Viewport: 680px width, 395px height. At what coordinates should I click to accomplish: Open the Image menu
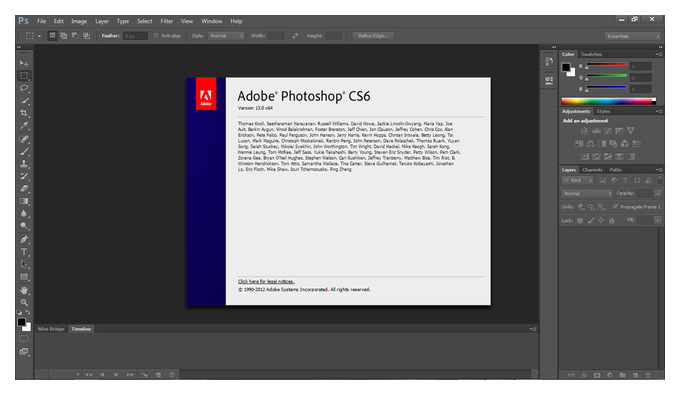click(x=79, y=21)
